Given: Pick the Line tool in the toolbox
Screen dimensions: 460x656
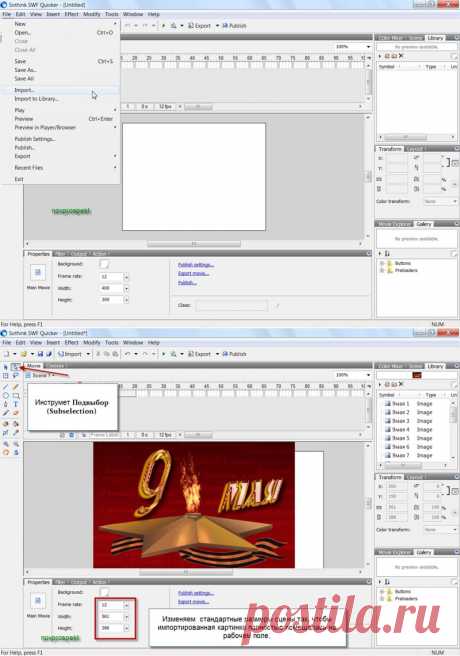Looking at the screenshot, I should tap(6, 387).
